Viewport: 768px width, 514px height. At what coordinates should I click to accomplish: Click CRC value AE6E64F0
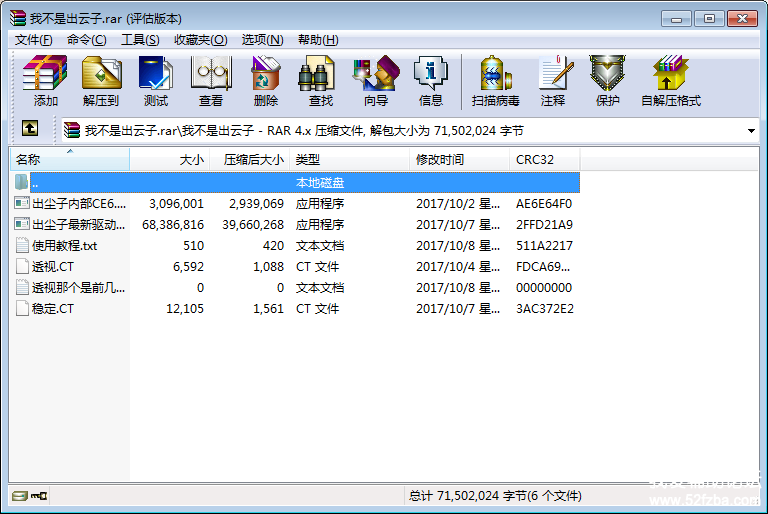click(x=544, y=203)
